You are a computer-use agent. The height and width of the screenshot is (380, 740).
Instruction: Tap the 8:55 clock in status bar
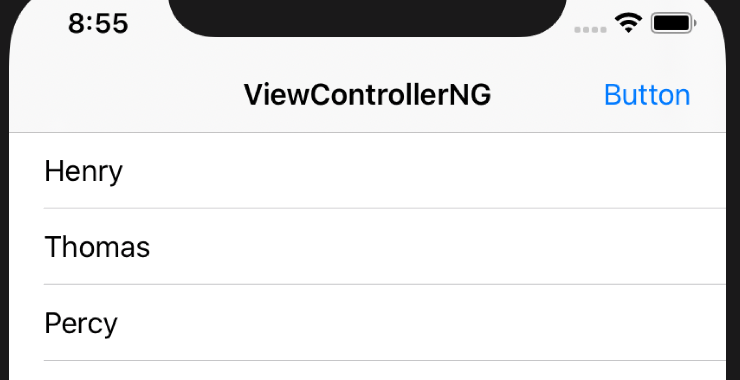(x=98, y=23)
